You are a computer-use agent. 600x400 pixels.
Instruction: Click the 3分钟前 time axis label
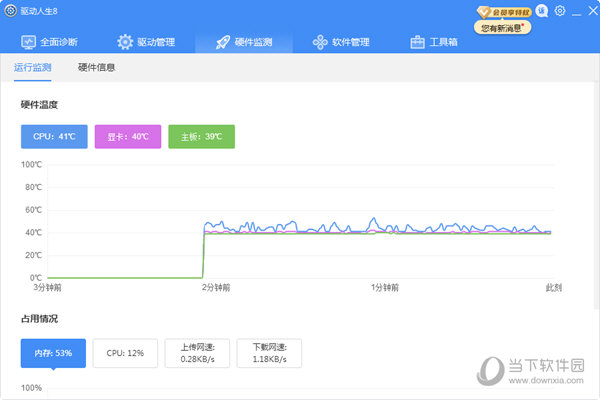click(x=47, y=287)
